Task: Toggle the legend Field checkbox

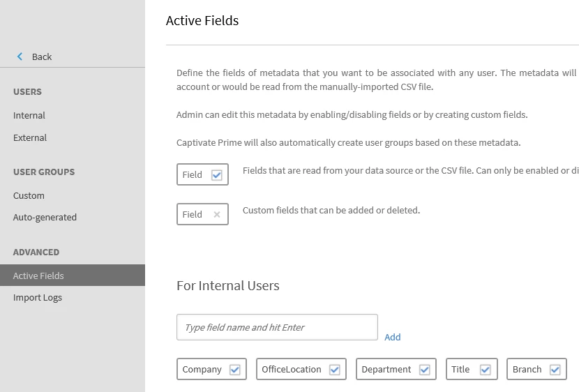Action: click(x=216, y=175)
